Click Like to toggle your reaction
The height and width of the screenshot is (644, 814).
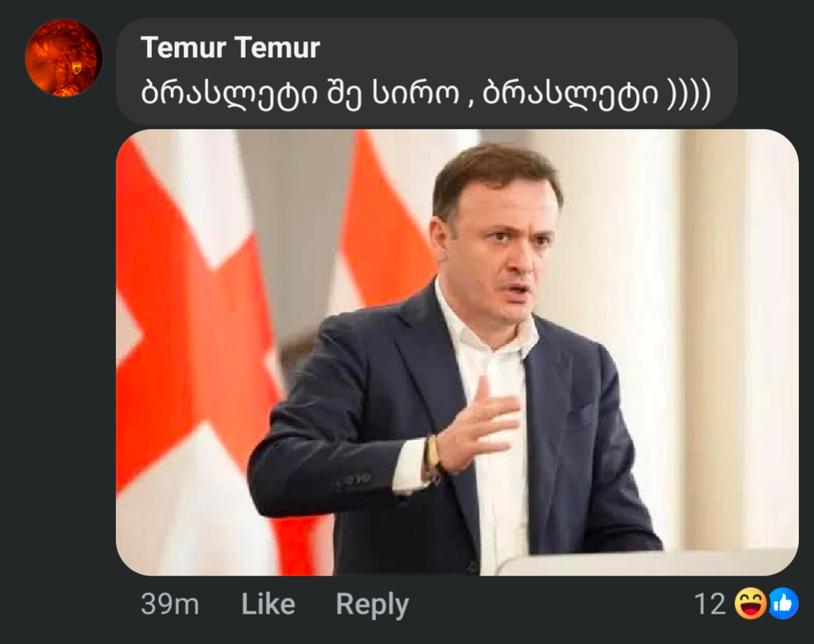point(266,604)
